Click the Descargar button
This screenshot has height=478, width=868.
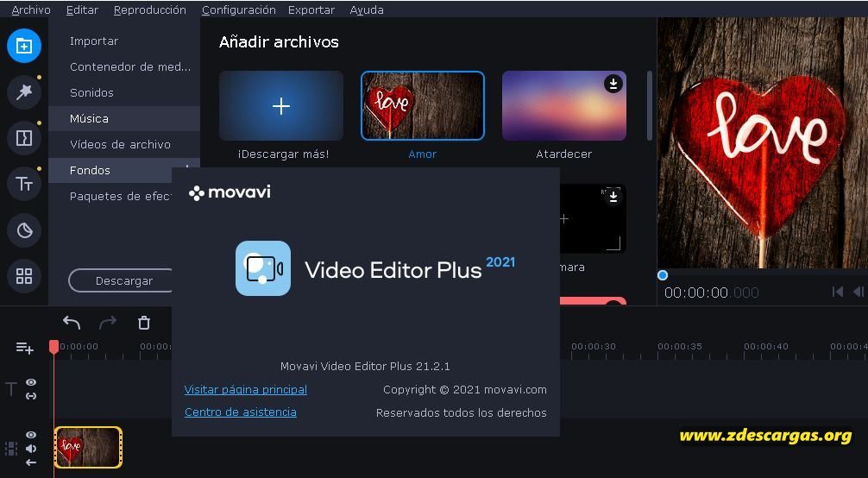(x=120, y=280)
